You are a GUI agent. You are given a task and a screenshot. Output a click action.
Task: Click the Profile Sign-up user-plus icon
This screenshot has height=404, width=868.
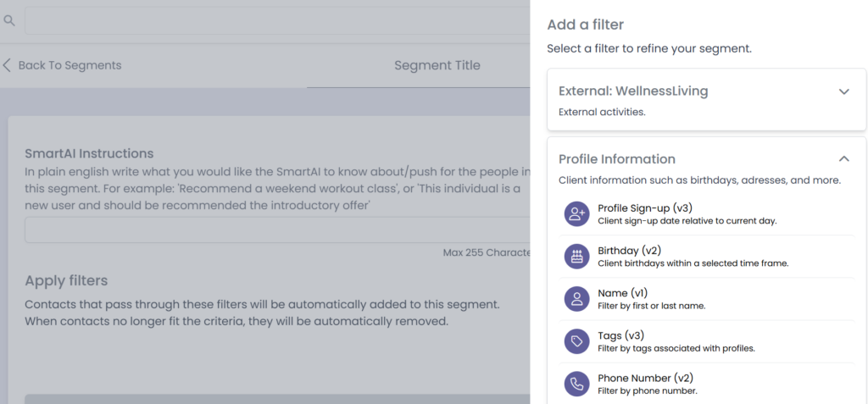point(577,214)
